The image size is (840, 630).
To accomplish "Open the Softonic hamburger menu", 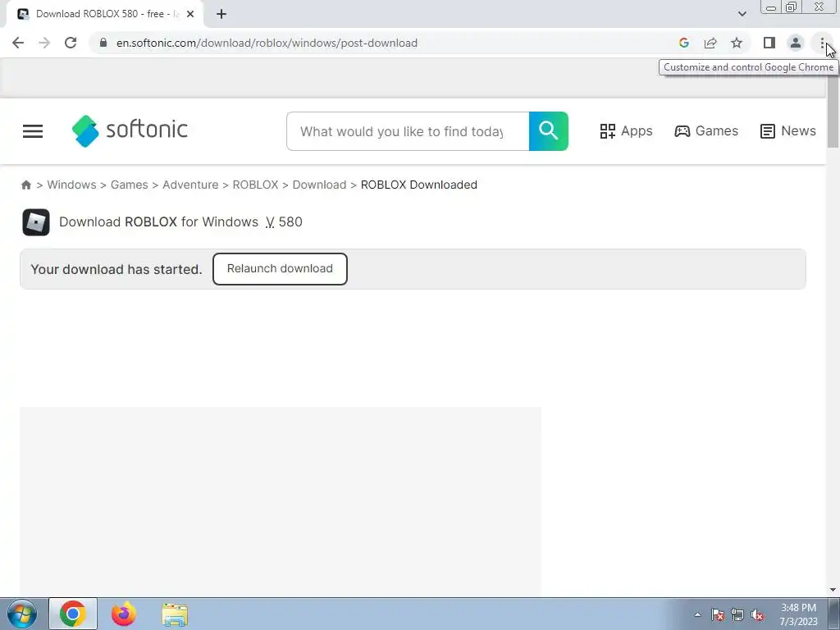I will pyautogui.click(x=33, y=131).
